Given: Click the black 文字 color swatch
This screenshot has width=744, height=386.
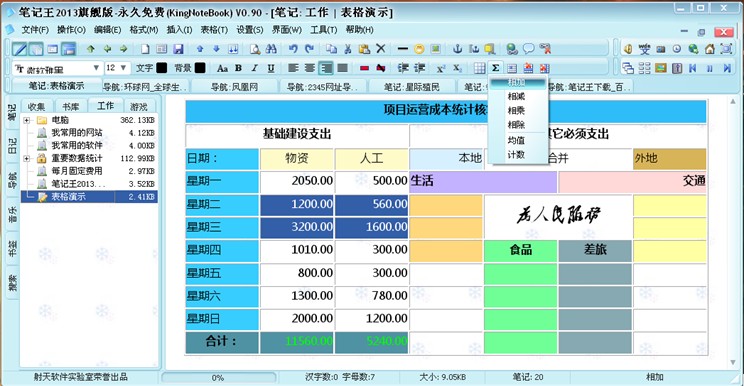Looking at the screenshot, I should [x=162, y=68].
